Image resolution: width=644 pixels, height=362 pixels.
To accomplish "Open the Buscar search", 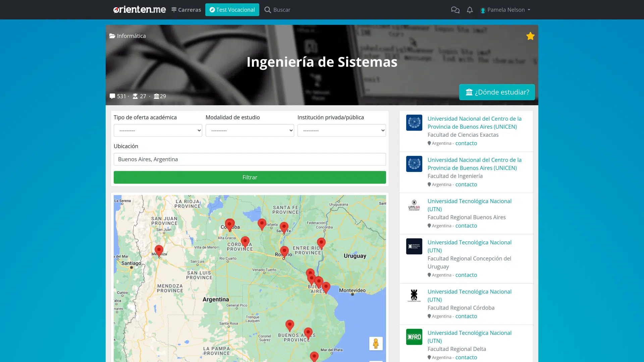I will [277, 10].
